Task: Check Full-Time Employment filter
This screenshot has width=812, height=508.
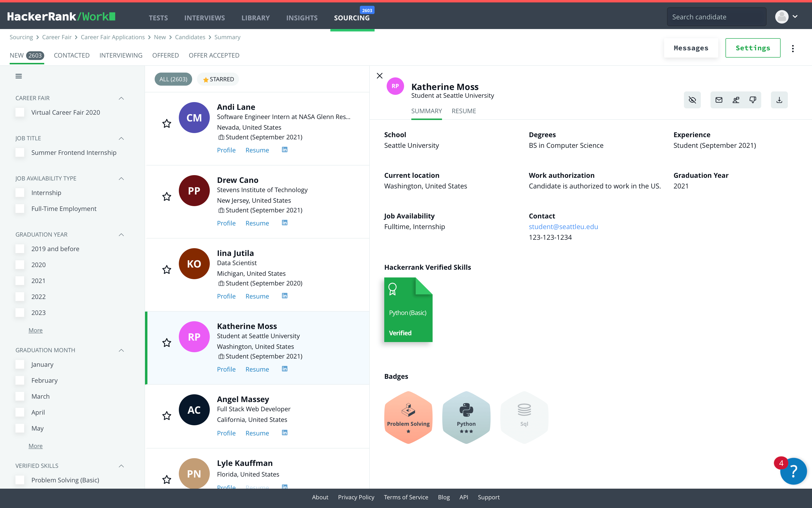Action: [x=20, y=209]
